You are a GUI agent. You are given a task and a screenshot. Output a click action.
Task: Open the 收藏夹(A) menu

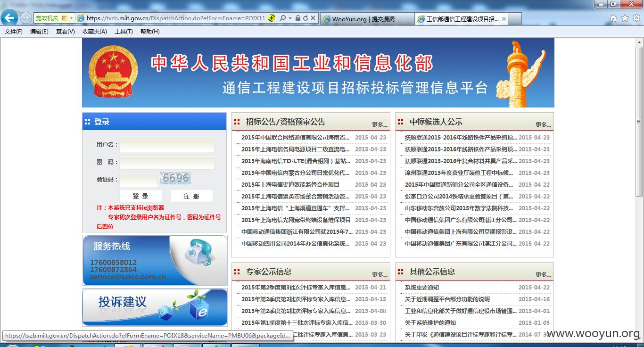tap(94, 32)
